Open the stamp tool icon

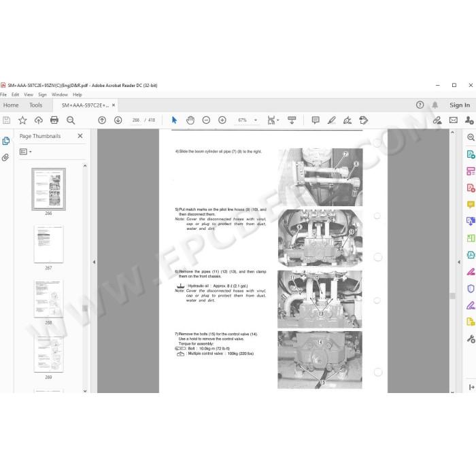point(363,120)
